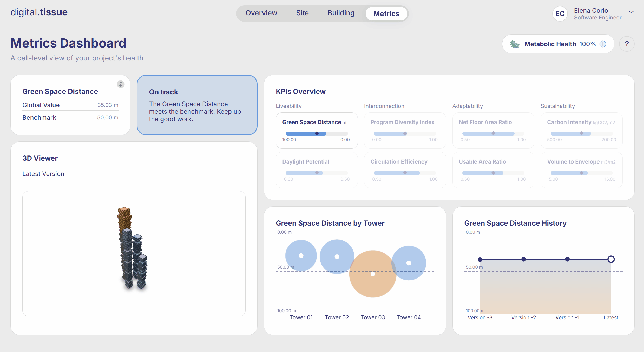
Task: Switch to the Overview tab
Action: pyautogui.click(x=261, y=13)
